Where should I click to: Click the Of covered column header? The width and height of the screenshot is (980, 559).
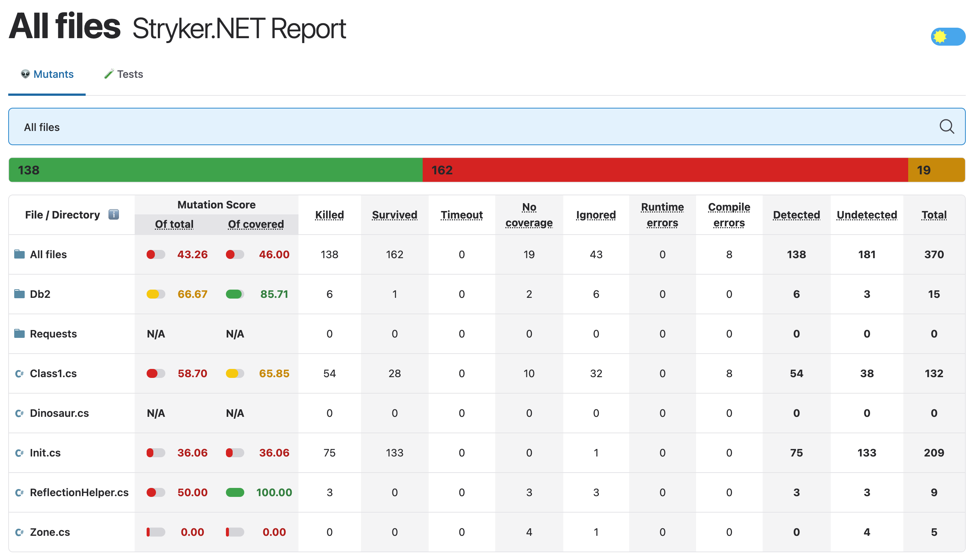pyautogui.click(x=256, y=224)
